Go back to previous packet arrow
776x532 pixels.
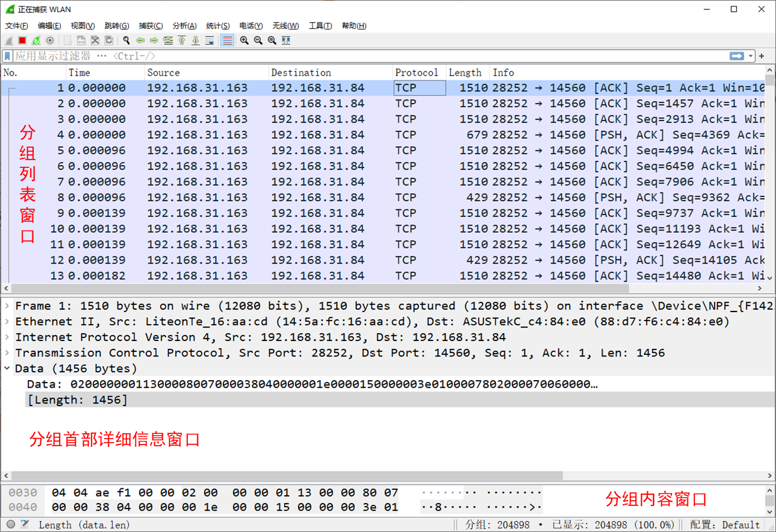(x=140, y=41)
